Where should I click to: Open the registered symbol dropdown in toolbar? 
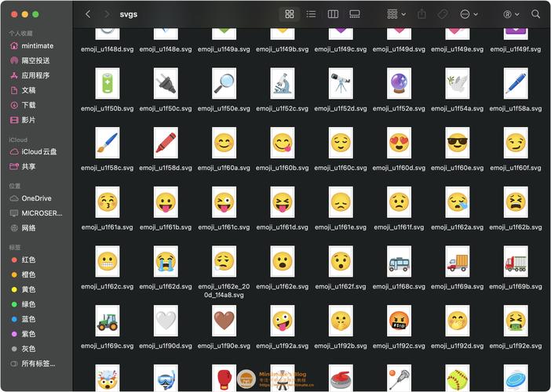(511, 14)
